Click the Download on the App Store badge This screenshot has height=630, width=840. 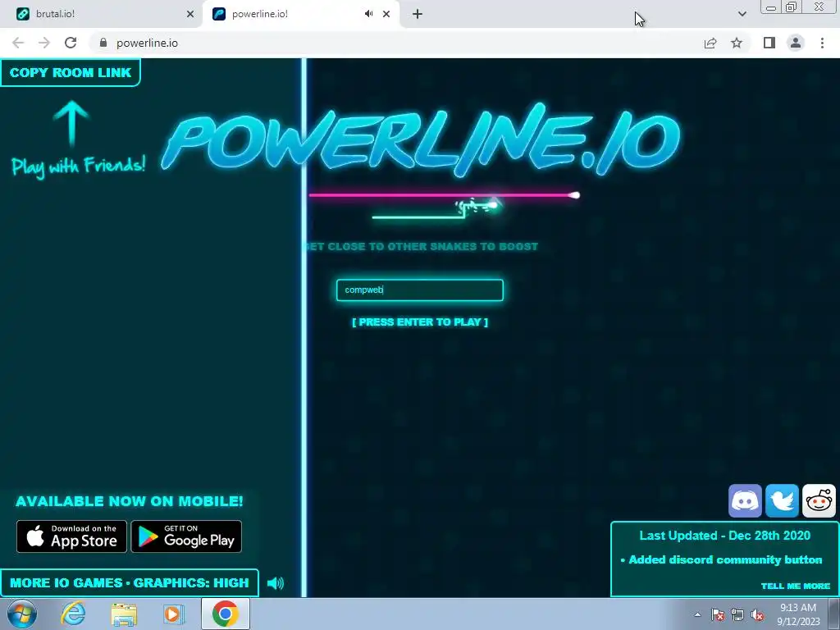[72, 536]
